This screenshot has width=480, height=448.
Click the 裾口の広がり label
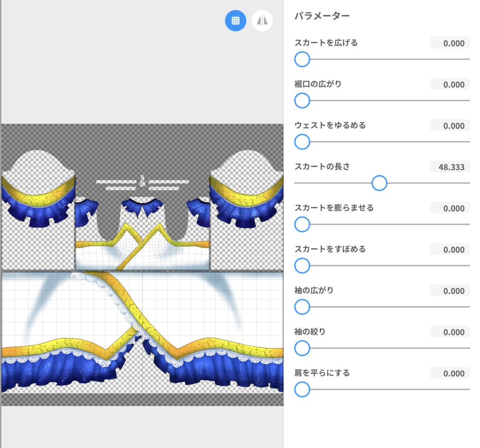pos(318,84)
